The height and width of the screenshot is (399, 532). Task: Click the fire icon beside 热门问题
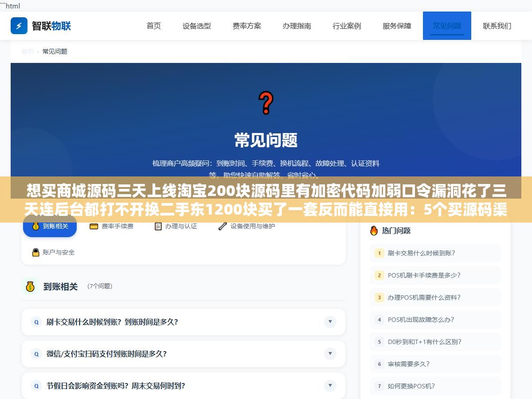[374, 231]
